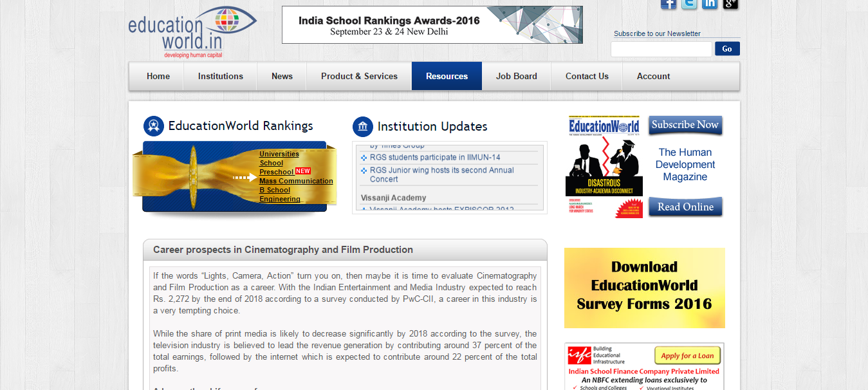Click the Institution Updates heading text
The height and width of the screenshot is (390, 868).
pos(432,126)
